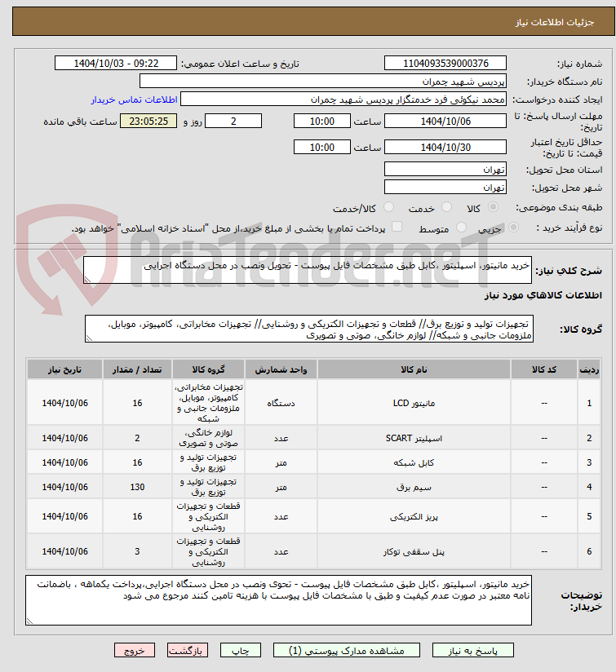Click the توضیحات خریدار text area

click(x=279, y=600)
